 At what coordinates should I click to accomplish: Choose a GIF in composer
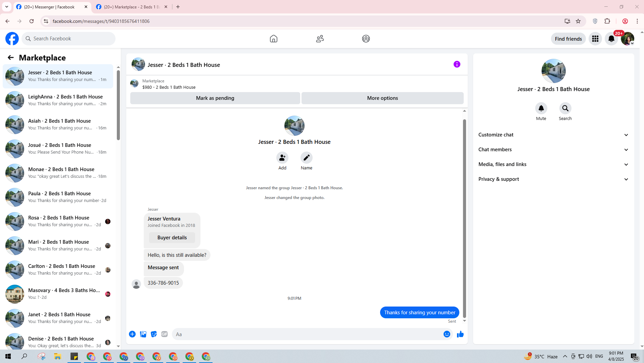tap(165, 334)
